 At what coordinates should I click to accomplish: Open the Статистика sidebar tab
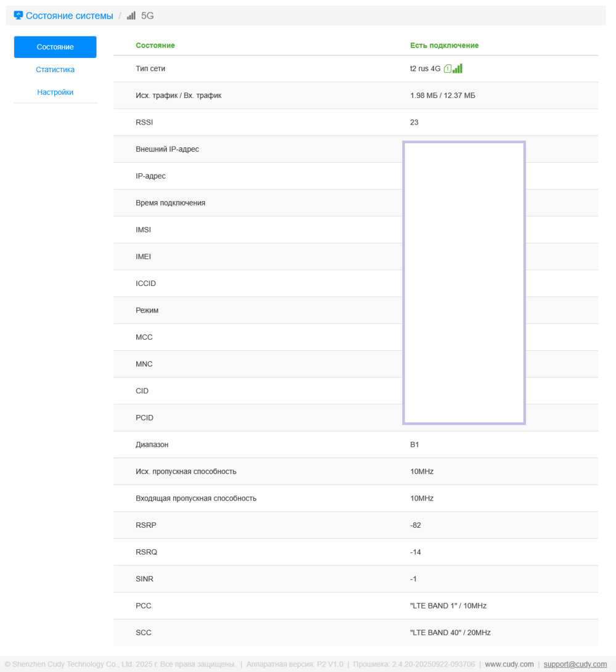pyautogui.click(x=55, y=70)
